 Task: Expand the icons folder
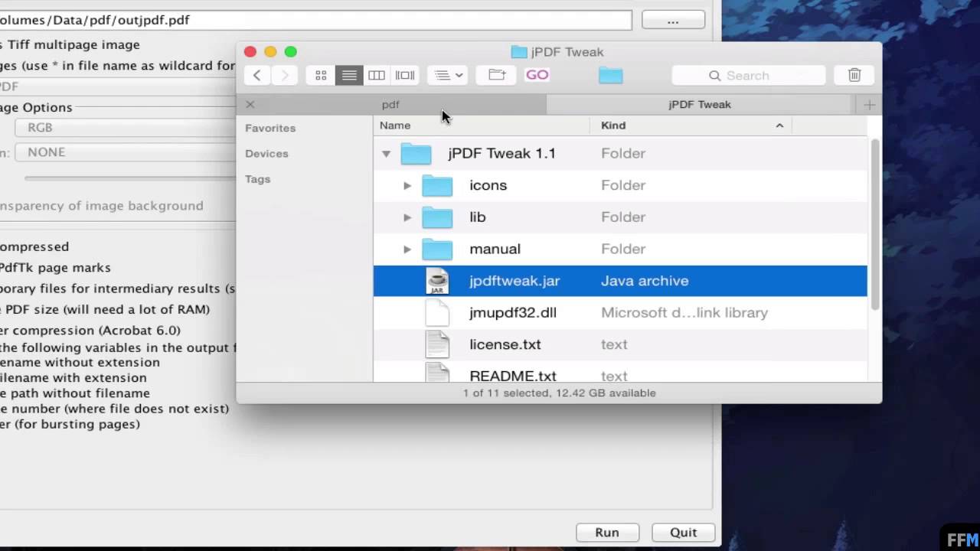click(407, 185)
